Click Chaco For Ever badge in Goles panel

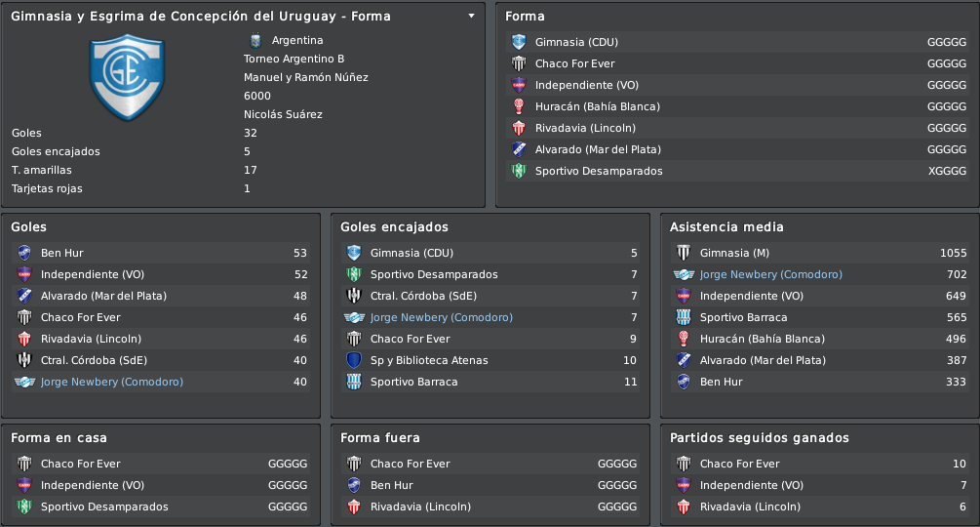24,317
